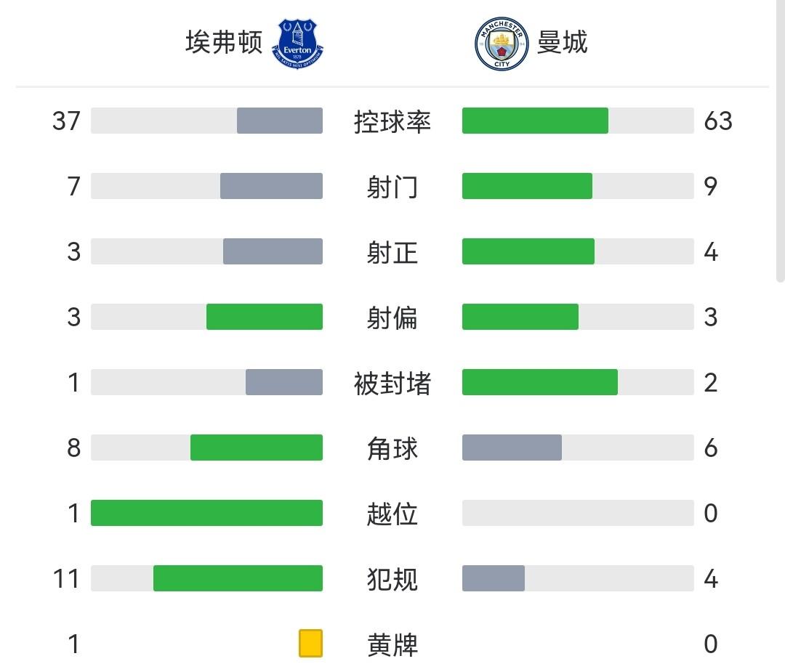Click Everton's green 犯规 fouls bar
This screenshot has height=672, width=785.
(x=238, y=578)
